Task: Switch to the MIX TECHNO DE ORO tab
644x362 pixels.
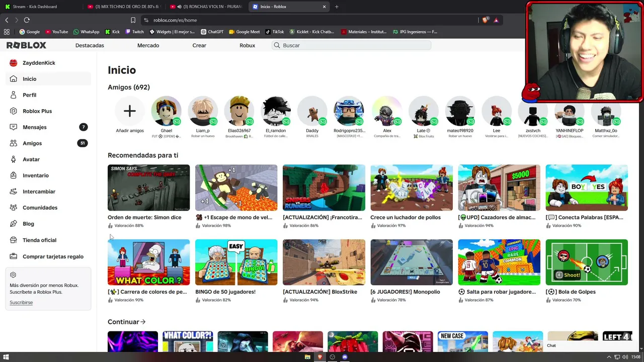Action: click(x=123, y=7)
